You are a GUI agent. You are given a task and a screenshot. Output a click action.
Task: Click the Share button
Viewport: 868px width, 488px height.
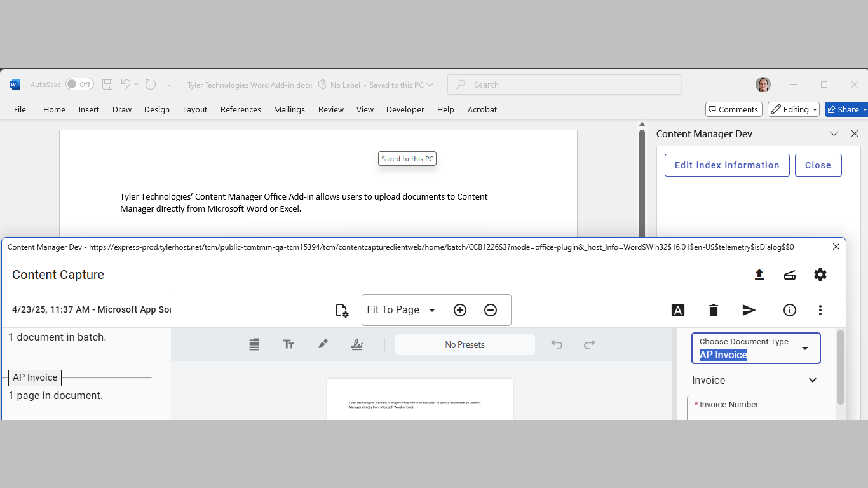[x=847, y=109]
